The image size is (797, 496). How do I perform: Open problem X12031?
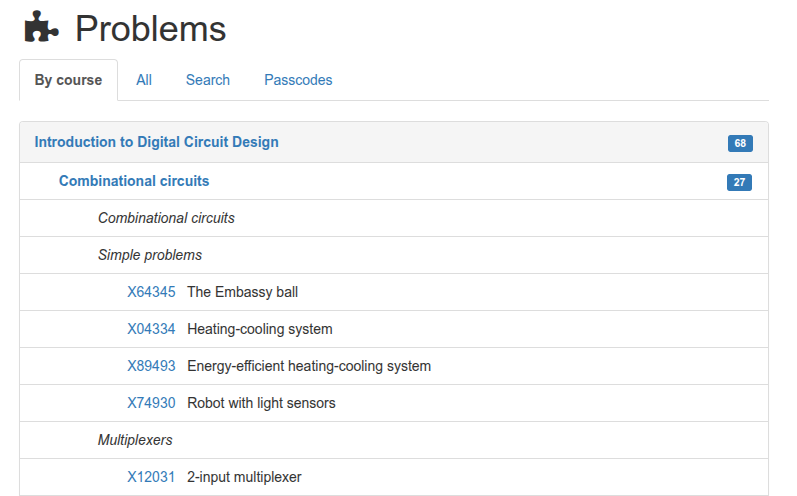pyautogui.click(x=151, y=477)
